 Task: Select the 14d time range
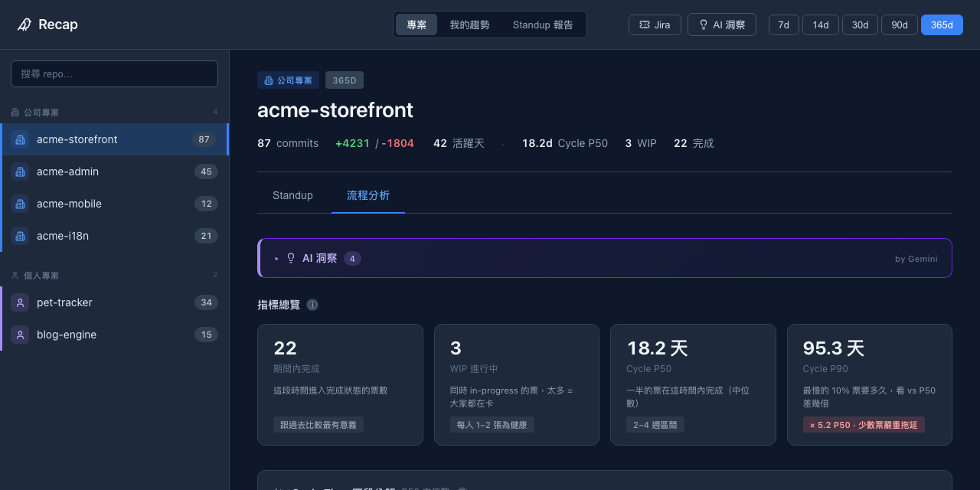coord(821,24)
